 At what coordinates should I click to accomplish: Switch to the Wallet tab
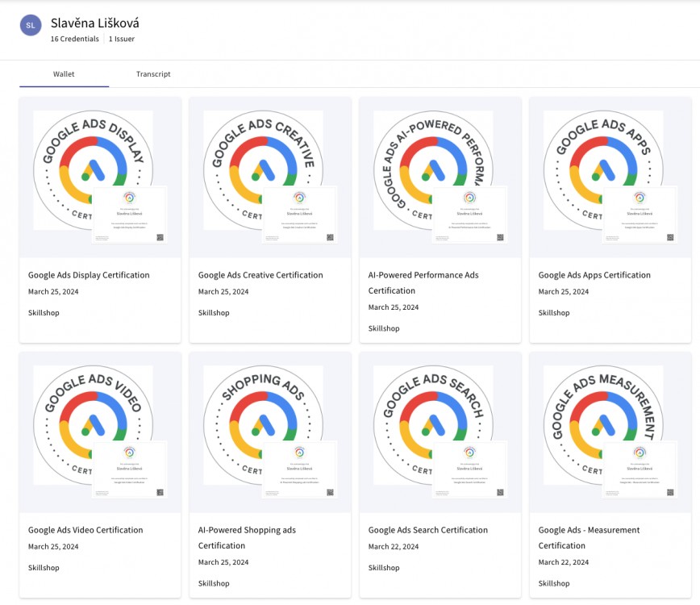[x=64, y=74]
